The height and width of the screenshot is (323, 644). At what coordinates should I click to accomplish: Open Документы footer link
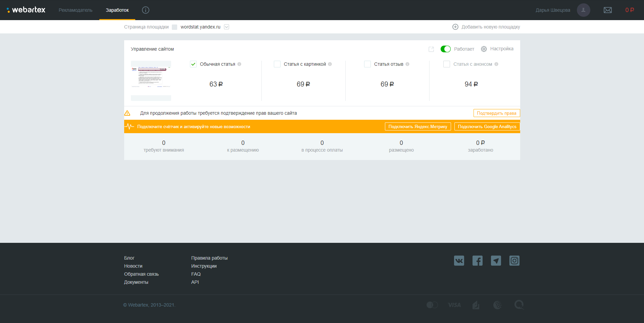coord(136,282)
